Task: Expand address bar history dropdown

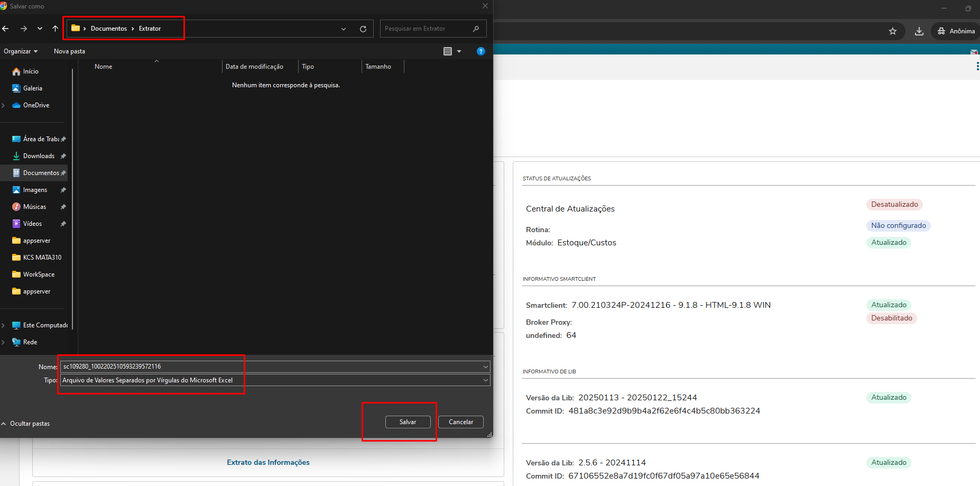Action: 344,29
